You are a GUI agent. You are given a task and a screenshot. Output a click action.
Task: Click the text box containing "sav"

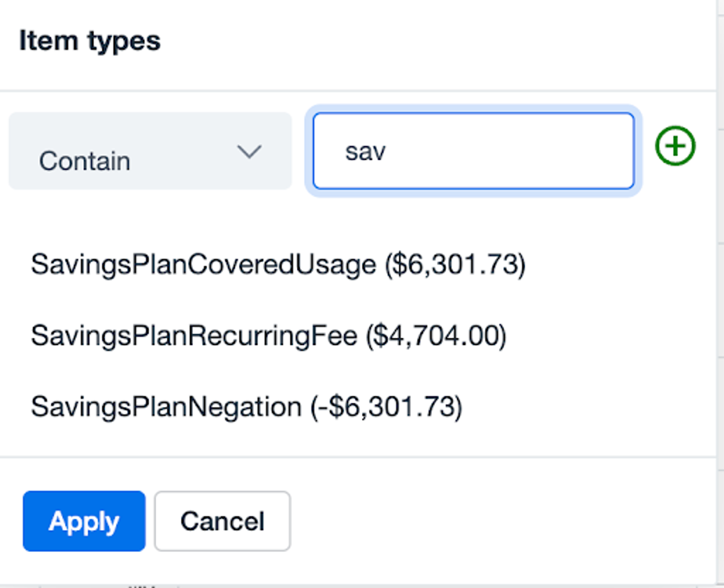click(474, 151)
